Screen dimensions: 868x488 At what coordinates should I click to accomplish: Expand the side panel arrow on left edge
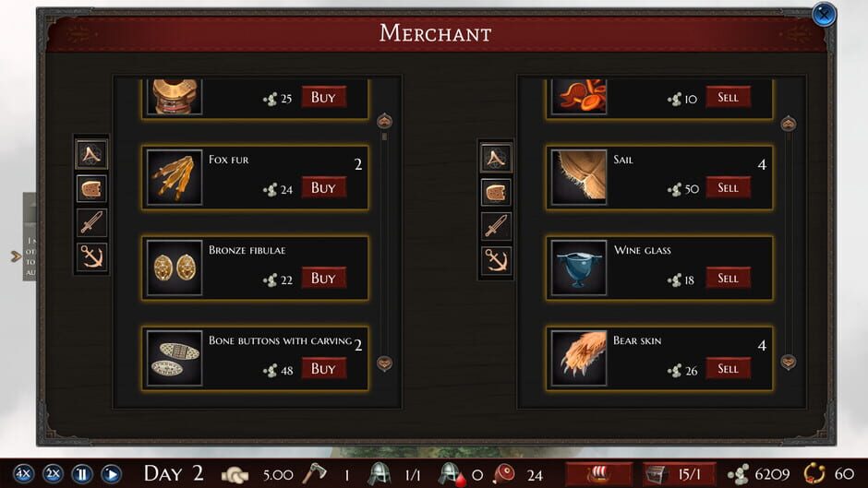16,256
